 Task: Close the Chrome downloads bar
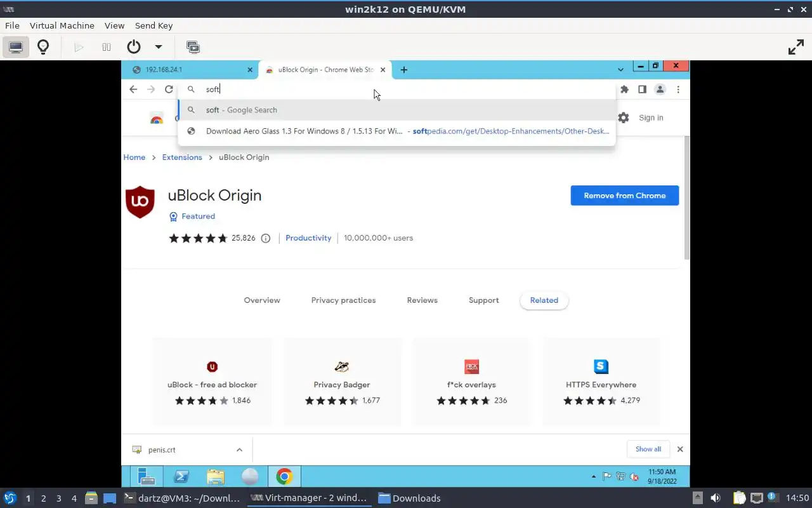click(x=680, y=449)
